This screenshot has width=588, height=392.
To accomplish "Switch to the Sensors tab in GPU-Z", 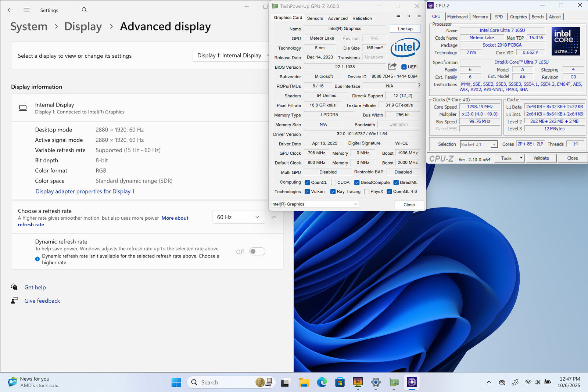I will pyautogui.click(x=315, y=18).
